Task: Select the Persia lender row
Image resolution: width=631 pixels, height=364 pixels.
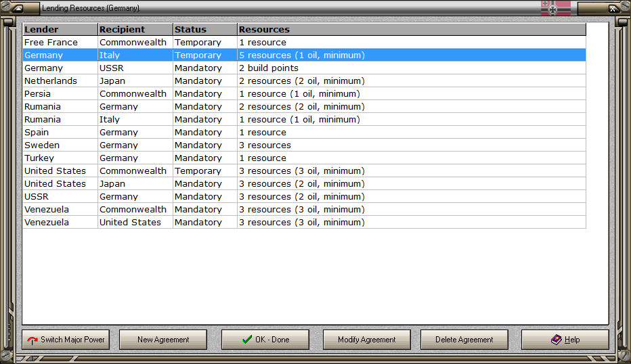Action: [x=304, y=94]
